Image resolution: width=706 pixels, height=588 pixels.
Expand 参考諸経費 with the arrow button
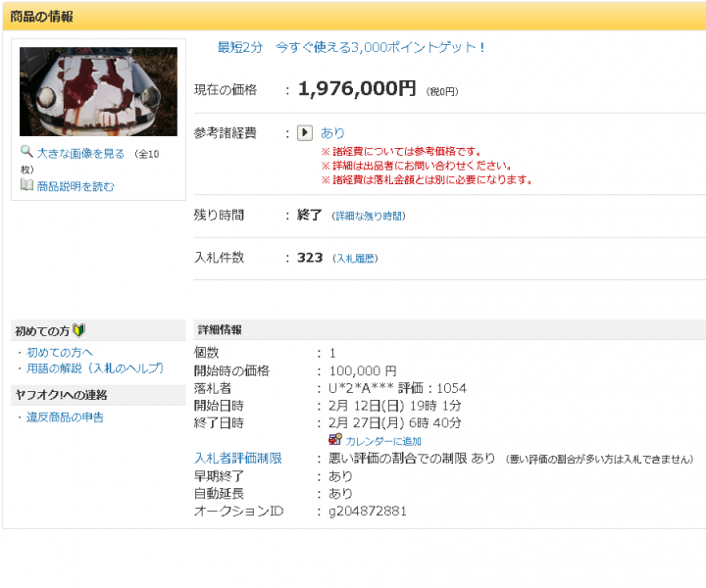tap(305, 133)
